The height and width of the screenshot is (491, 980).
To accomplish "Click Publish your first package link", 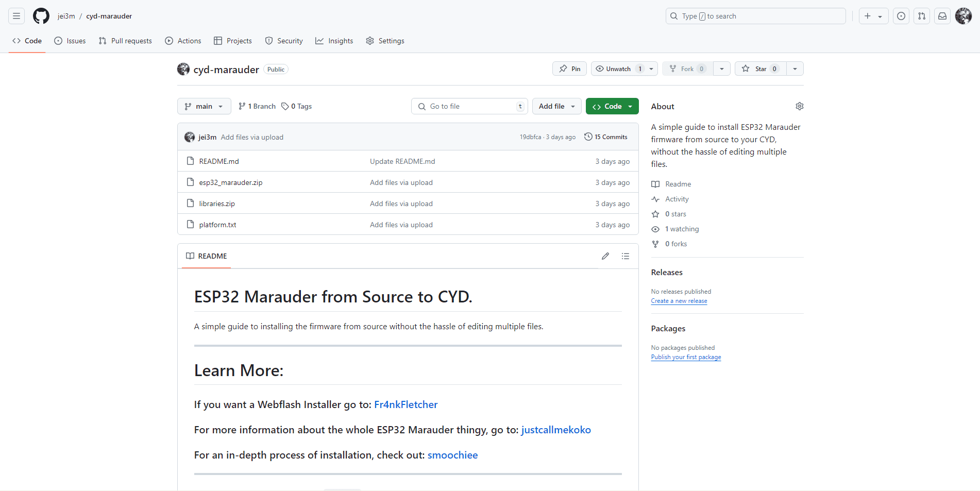I will tap(686, 357).
